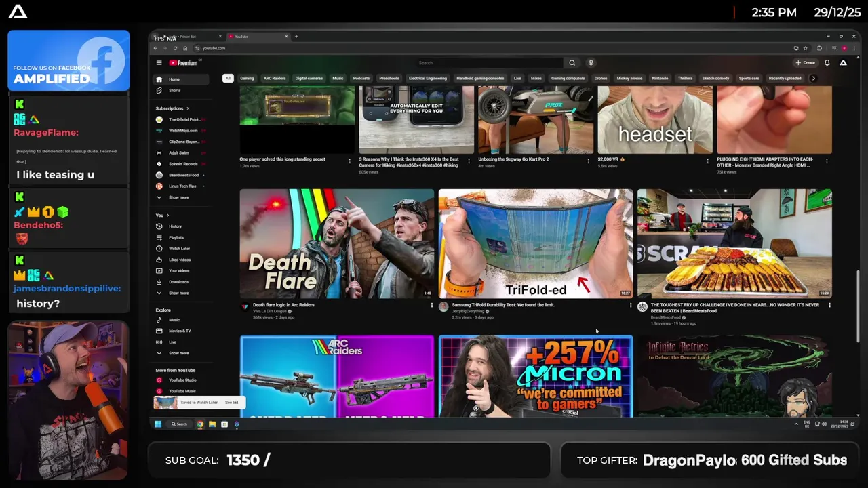Click the YouTube search input field
Image resolution: width=868 pixels, height=488 pixels.
[x=488, y=63]
